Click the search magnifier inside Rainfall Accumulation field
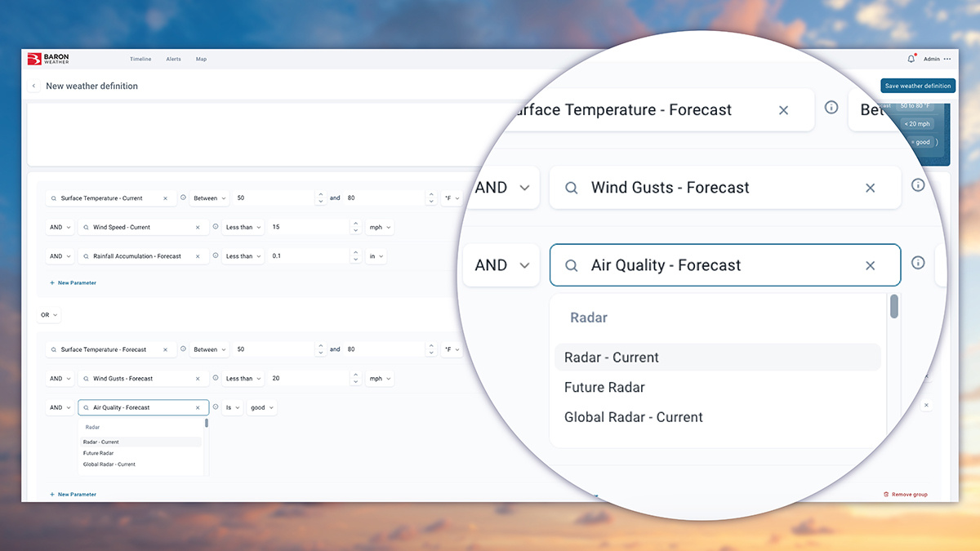 (x=86, y=256)
